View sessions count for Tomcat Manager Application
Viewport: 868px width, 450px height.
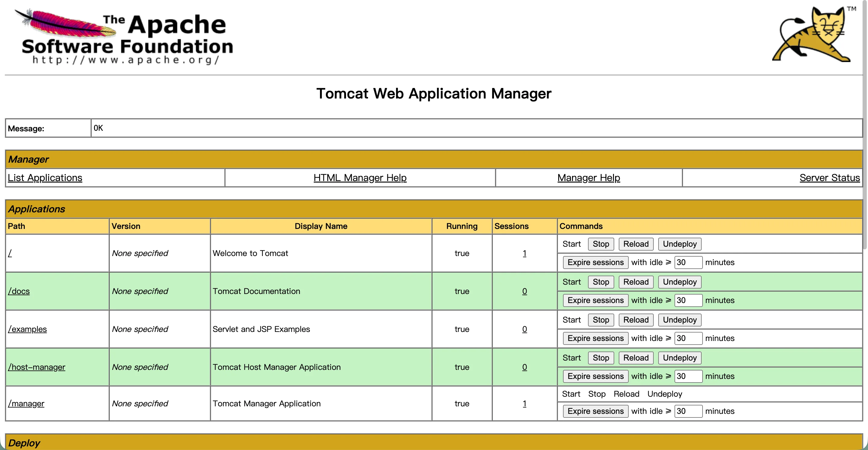pos(524,403)
